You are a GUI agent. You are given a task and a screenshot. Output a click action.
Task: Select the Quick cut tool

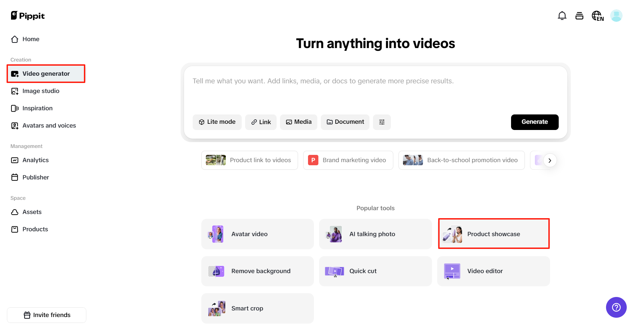[375, 271]
